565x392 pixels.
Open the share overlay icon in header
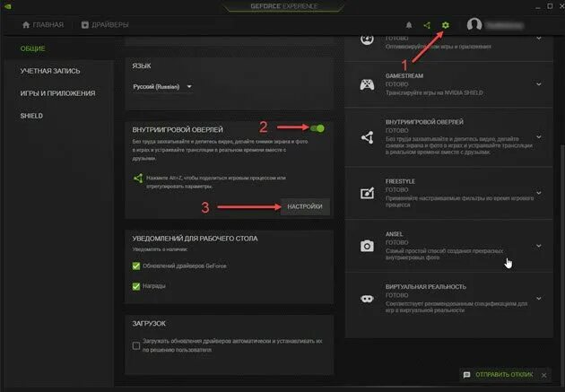coord(427,25)
